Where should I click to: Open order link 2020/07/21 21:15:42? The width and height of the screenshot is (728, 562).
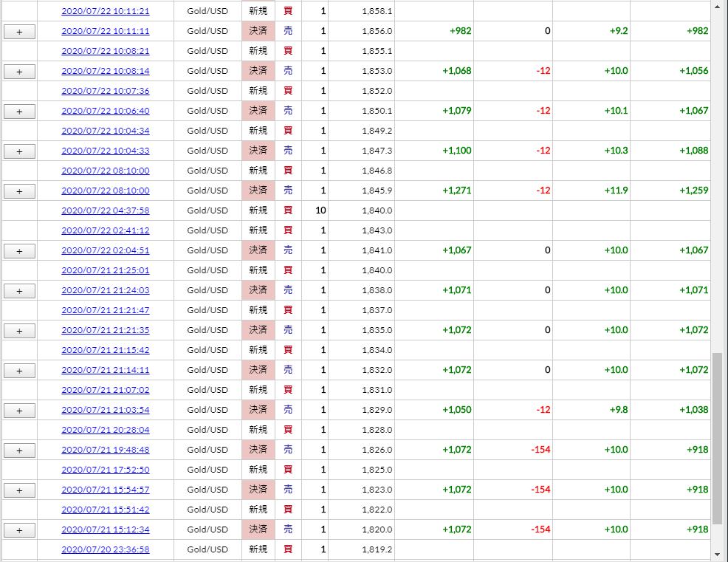tap(106, 350)
